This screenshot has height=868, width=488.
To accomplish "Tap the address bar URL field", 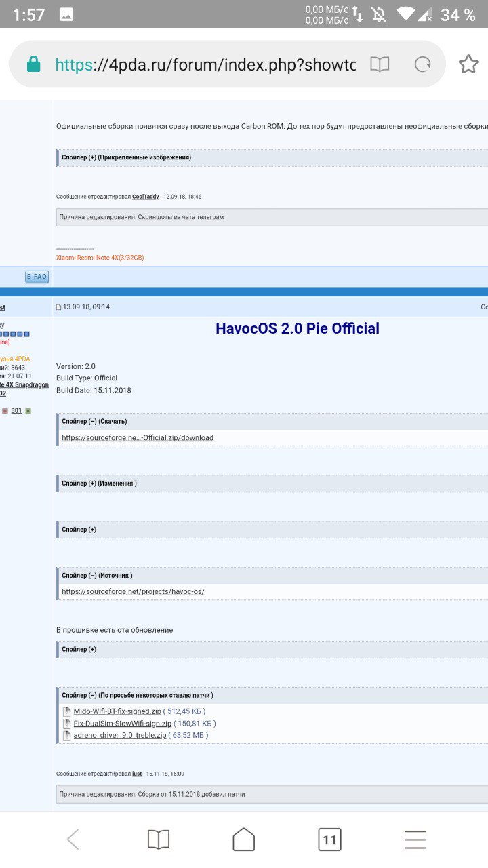I will click(x=205, y=64).
